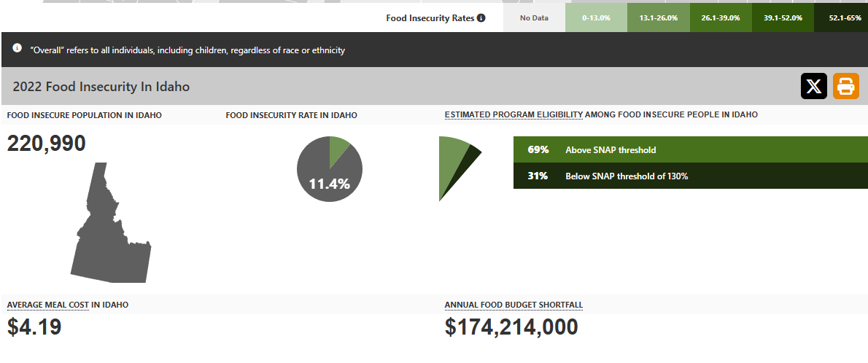Select the 0-13.0% legend swatch
Screen dimensions: 868x363
596,17
